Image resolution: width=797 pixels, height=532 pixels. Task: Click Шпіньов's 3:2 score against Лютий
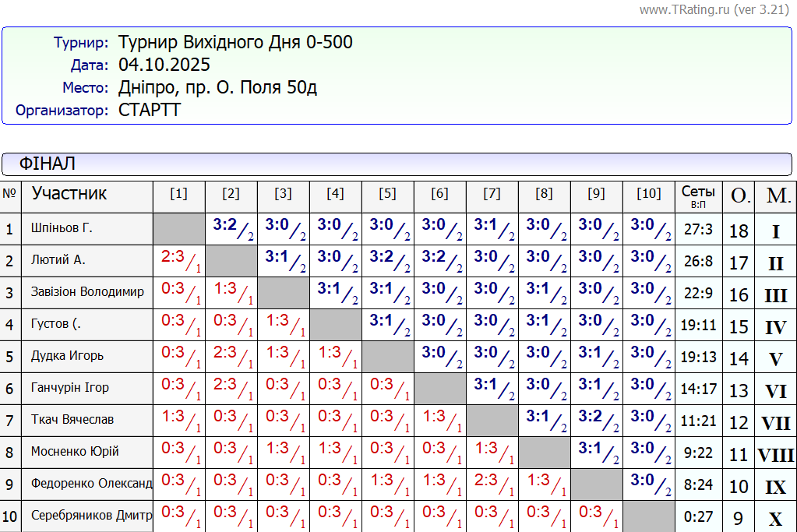[x=225, y=225]
